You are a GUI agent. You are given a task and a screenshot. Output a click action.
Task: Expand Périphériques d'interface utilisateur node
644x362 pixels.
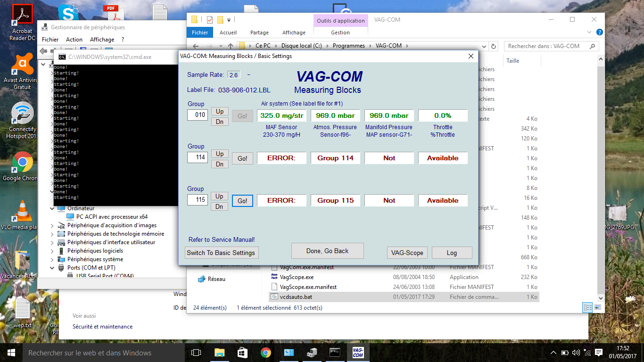tap(52, 242)
